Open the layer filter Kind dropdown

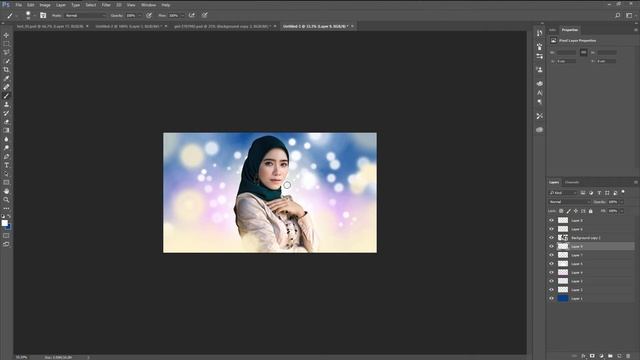562,193
